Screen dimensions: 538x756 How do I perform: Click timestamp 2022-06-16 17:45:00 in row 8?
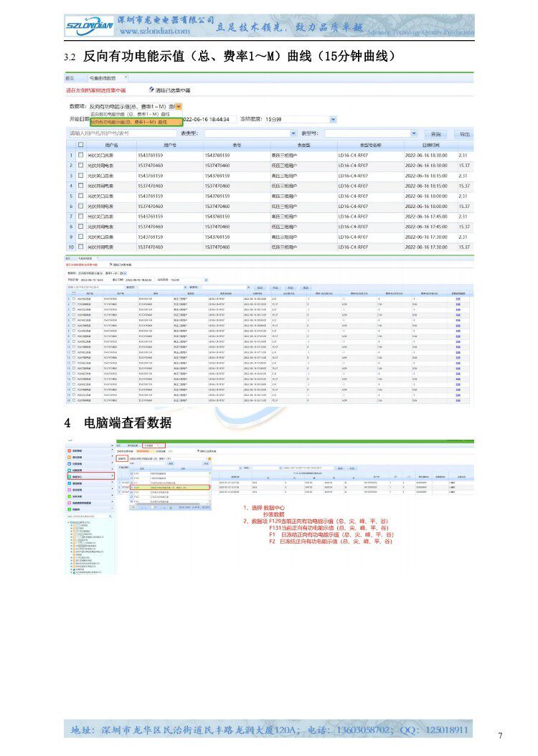point(426,227)
